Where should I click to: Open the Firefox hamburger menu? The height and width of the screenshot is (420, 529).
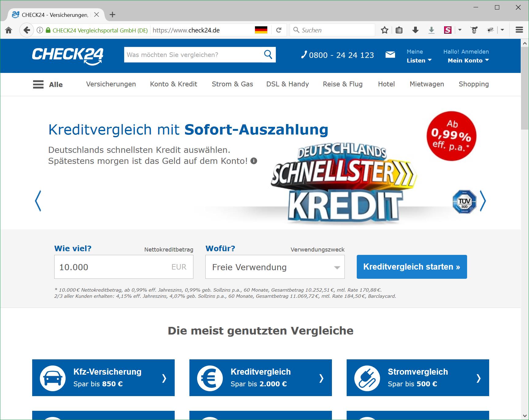[x=519, y=30]
